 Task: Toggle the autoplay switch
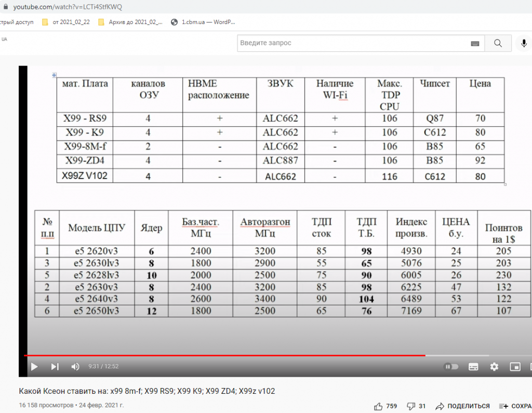point(451,367)
